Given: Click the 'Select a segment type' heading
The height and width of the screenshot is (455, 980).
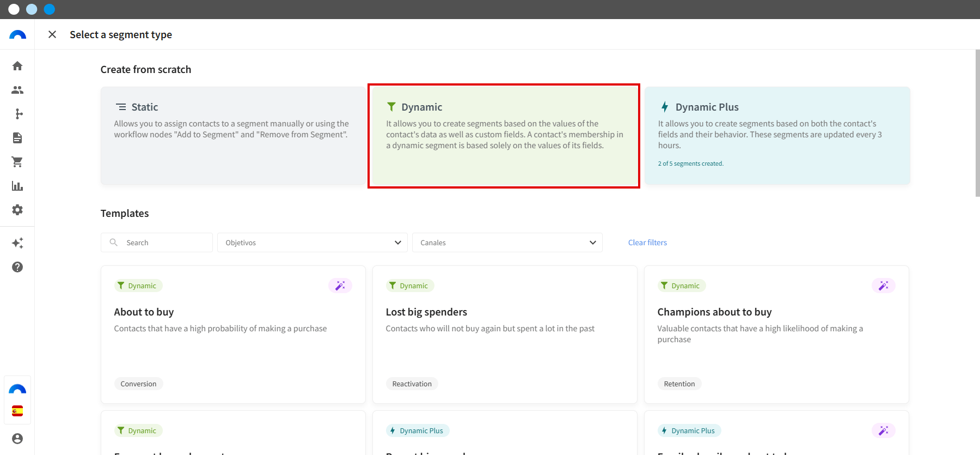Looking at the screenshot, I should [x=121, y=34].
